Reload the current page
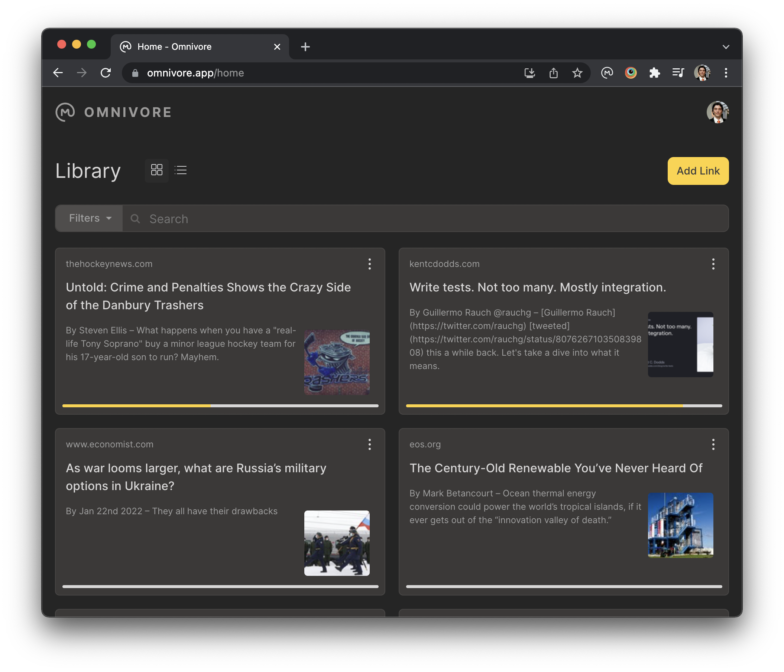This screenshot has width=784, height=672. point(106,73)
